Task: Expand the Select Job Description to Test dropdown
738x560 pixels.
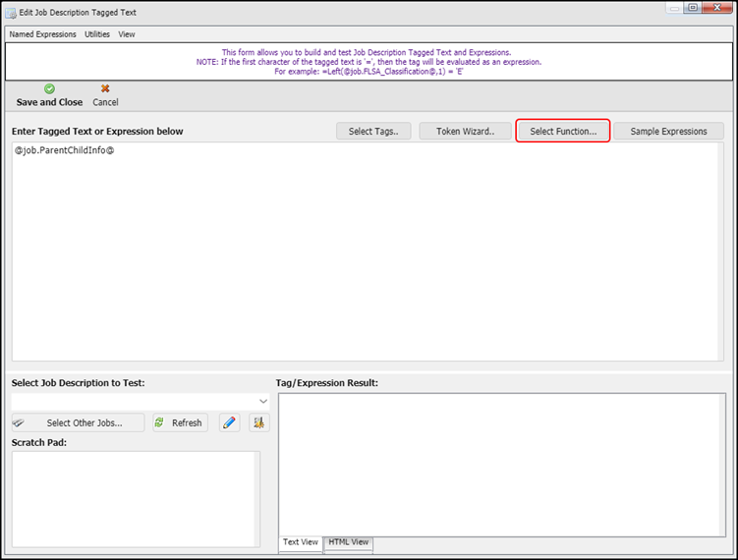Action: [x=262, y=402]
